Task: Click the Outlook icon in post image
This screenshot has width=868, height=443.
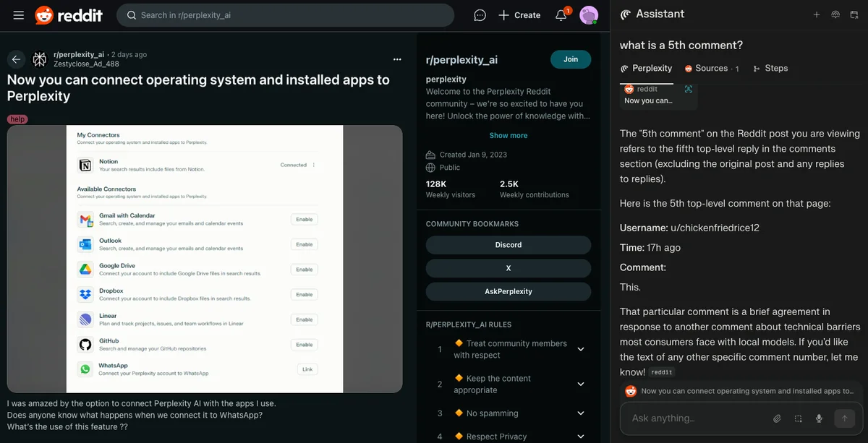Action: click(x=85, y=244)
